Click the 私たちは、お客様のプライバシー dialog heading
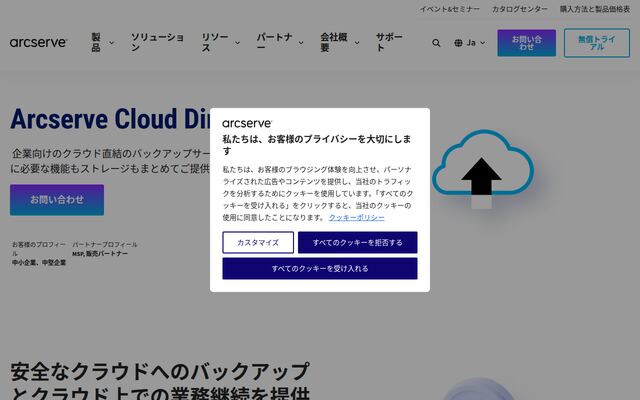 (x=317, y=144)
